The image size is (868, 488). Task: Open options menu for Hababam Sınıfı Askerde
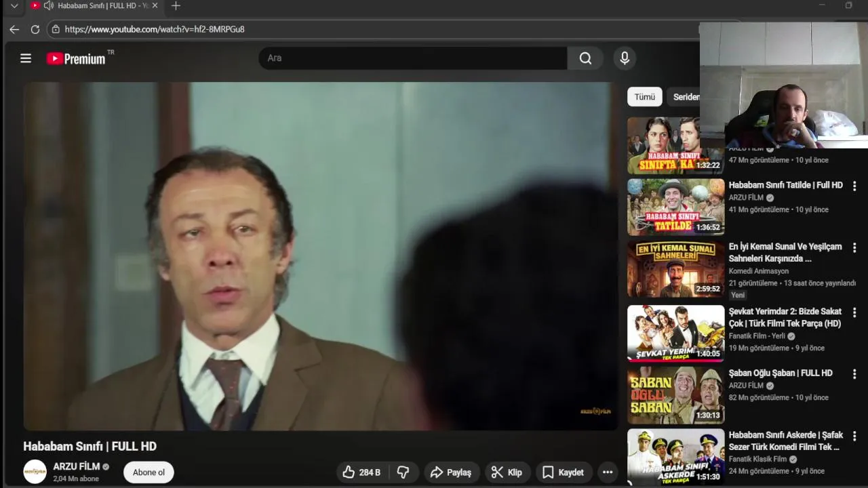854,436
